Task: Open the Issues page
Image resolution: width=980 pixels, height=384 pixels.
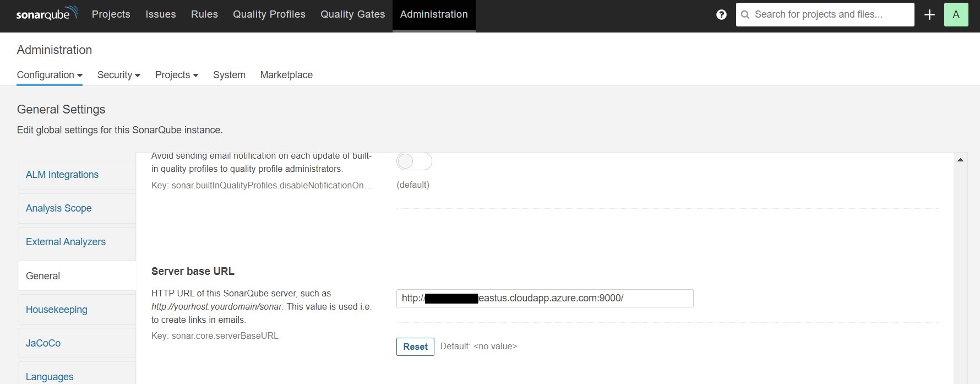Action: [161, 14]
